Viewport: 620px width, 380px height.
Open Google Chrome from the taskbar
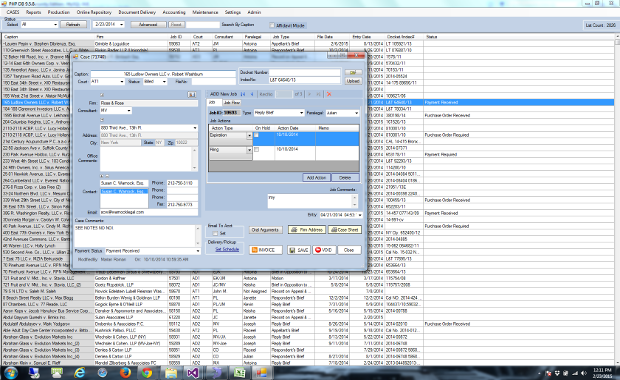(x=147, y=372)
